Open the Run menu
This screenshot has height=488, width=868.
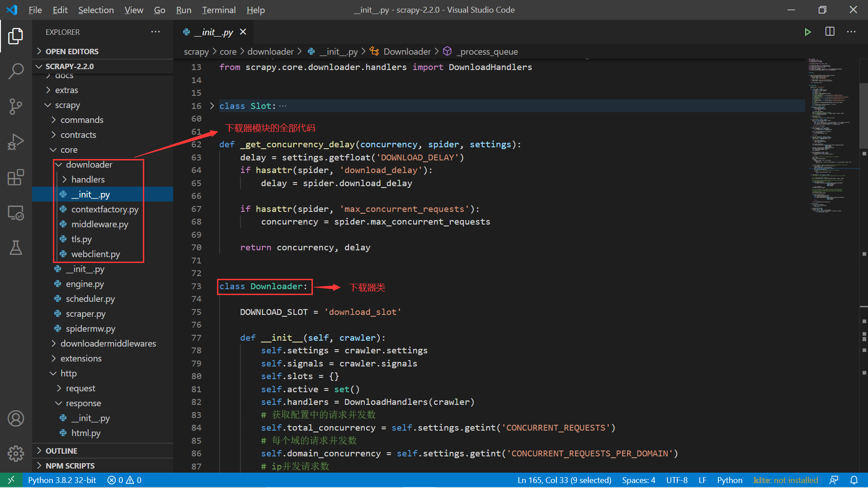click(x=184, y=10)
